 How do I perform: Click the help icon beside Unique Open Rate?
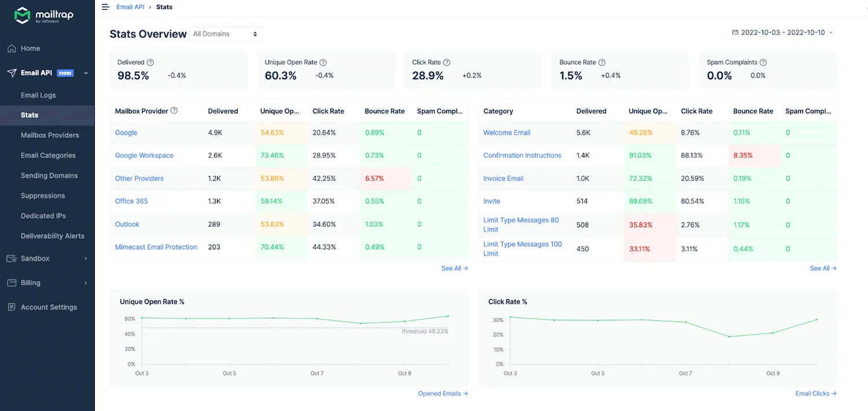(323, 62)
